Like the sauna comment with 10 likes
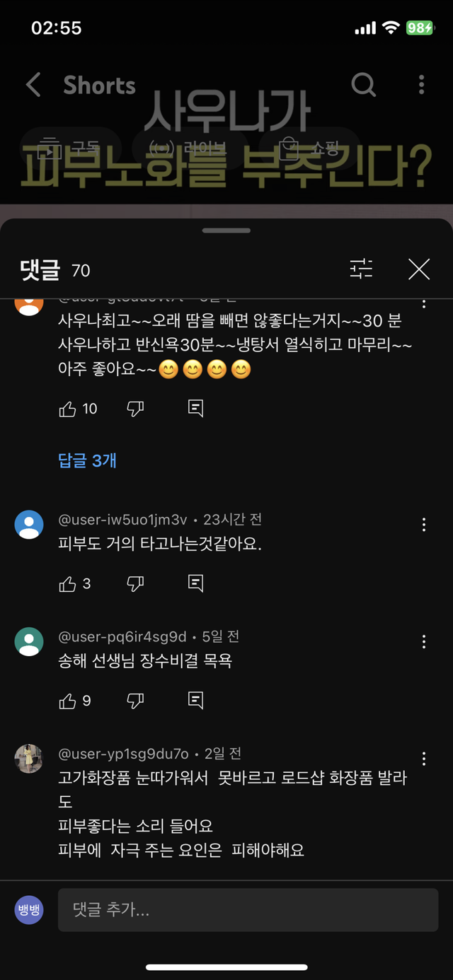This screenshot has height=980, width=453. [68, 409]
